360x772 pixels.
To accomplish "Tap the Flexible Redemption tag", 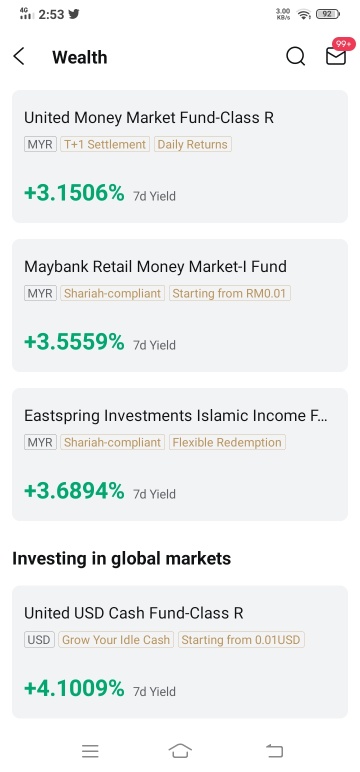I will tap(227, 442).
